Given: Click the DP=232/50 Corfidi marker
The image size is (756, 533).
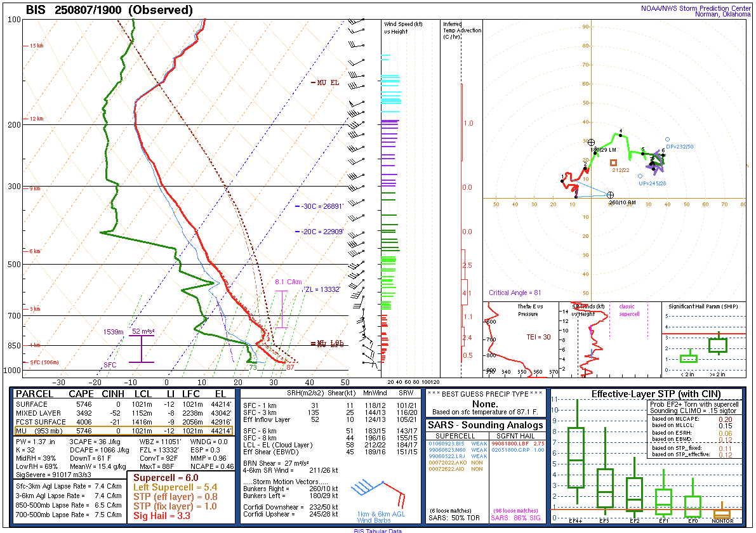Looking at the screenshot, I should [668, 139].
